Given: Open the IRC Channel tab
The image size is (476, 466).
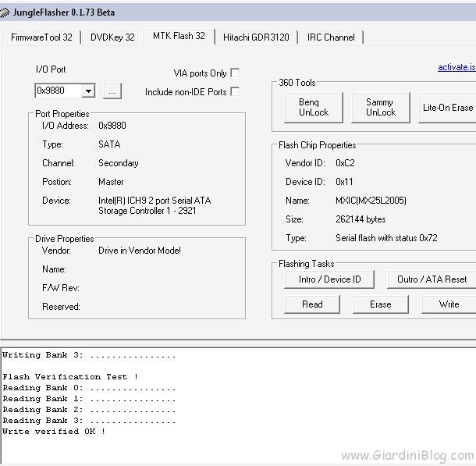Looking at the screenshot, I should tap(331, 37).
